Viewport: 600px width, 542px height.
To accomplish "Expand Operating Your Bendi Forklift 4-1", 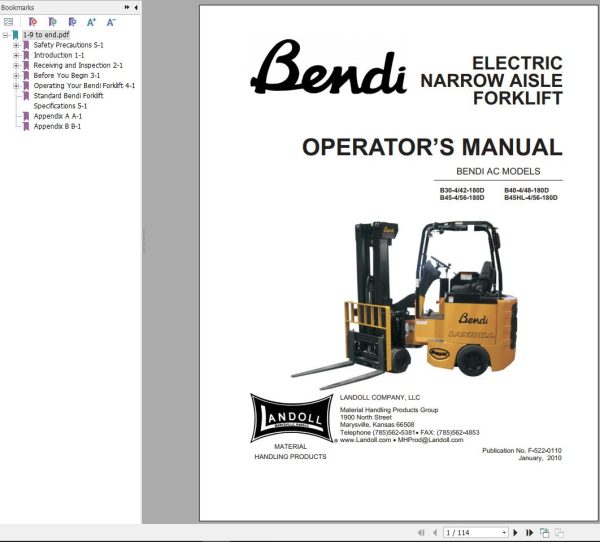I will pos(16,86).
